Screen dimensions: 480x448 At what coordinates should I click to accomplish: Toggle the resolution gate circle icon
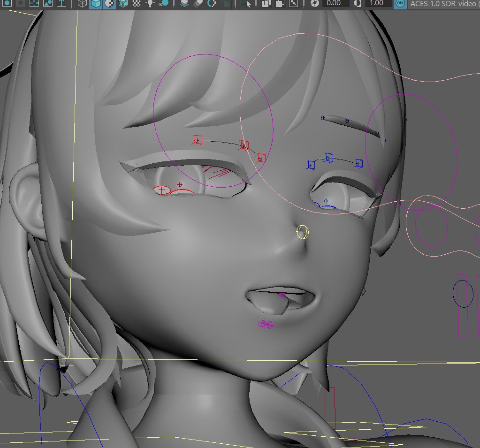[7, 3]
